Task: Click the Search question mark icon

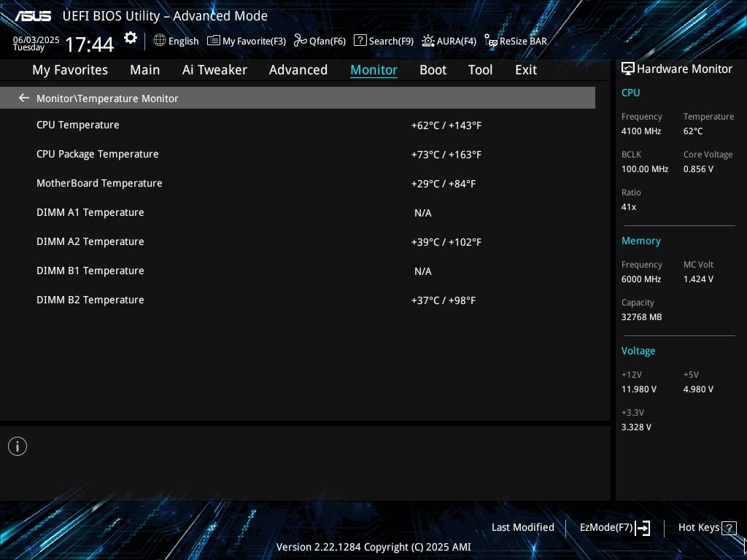Action: tap(360, 41)
